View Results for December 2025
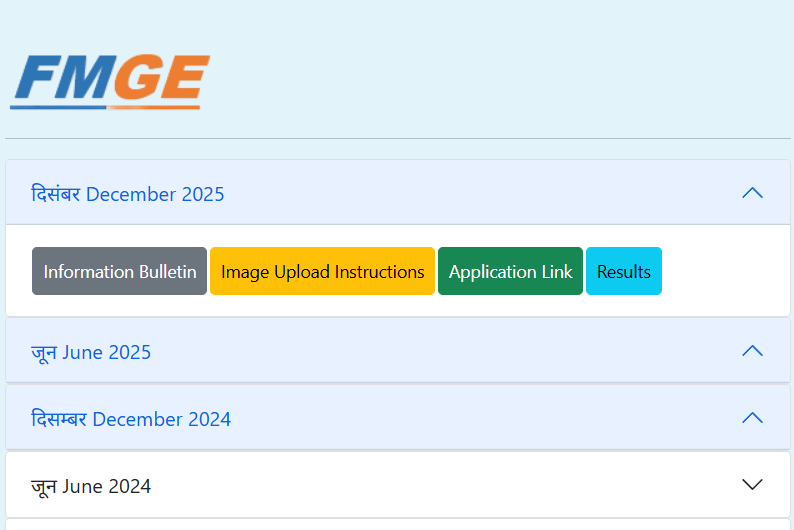794x530 pixels. (623, 272)
